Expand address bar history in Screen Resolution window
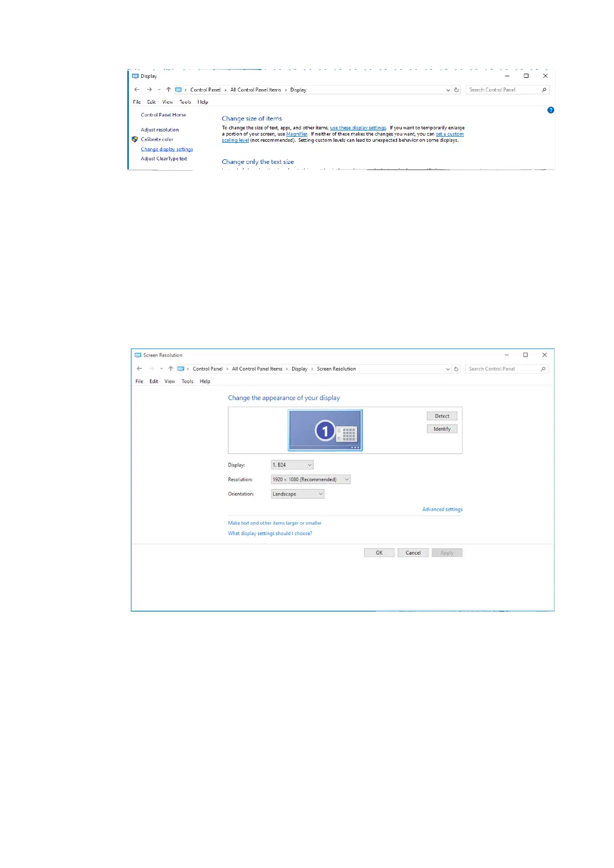614x868 pixels. 447,369
